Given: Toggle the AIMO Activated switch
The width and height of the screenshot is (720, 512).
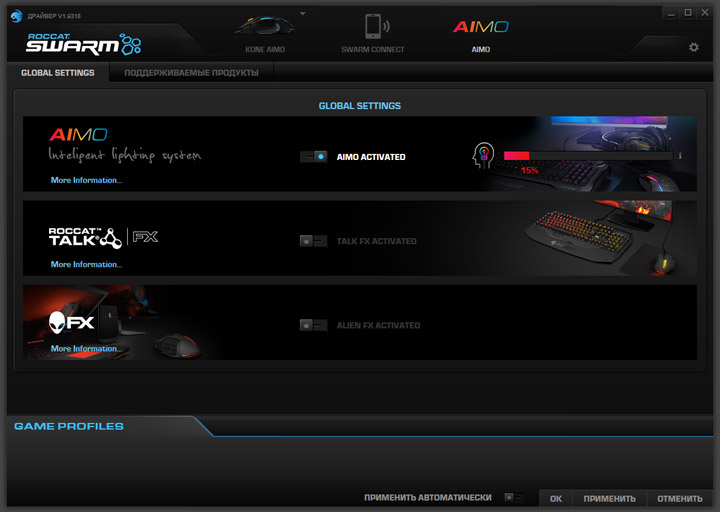Looking at the screenshot, I should [x=314, y=157].
